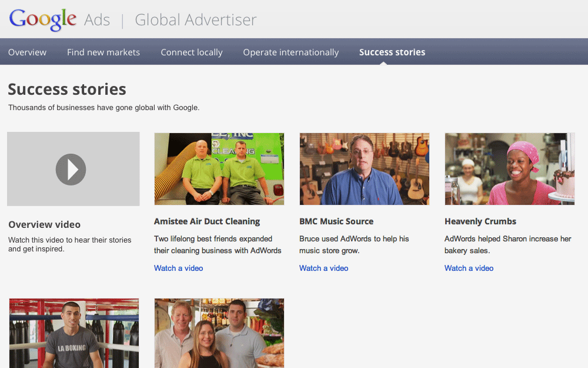588x368 pixels.
Task: Click the Heavenly Crumbs bakery thumbnail
Action: point(509,169)
